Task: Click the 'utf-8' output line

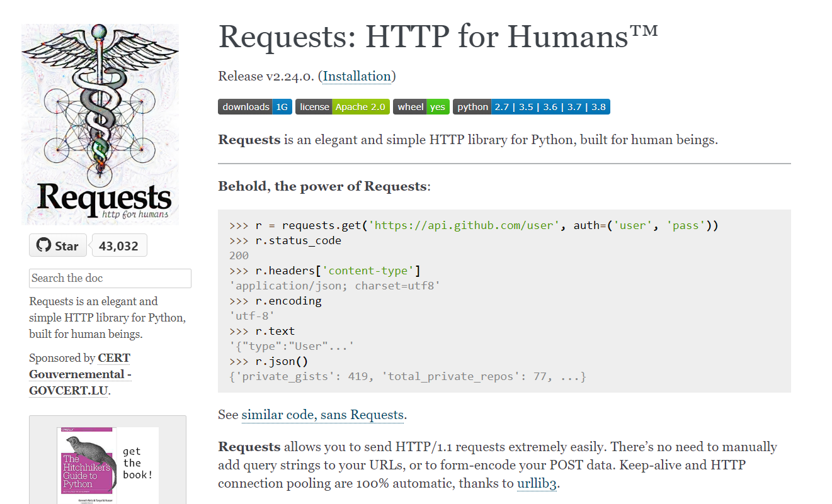Action: [x=252, y=316]
